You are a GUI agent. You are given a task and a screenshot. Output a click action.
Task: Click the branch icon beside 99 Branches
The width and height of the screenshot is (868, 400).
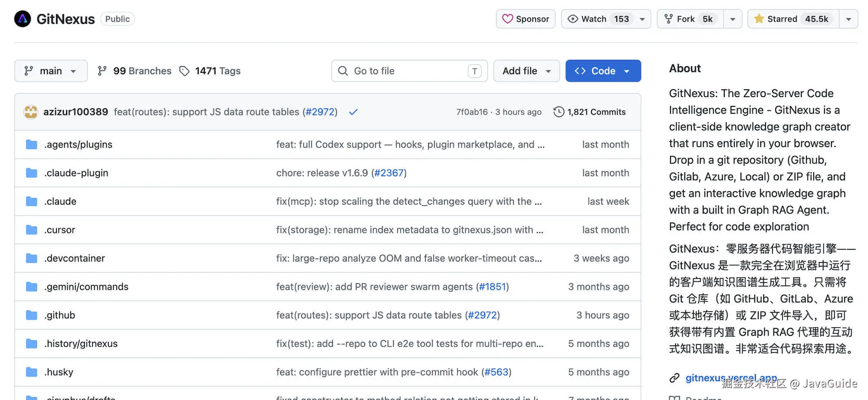click(102, 71)
